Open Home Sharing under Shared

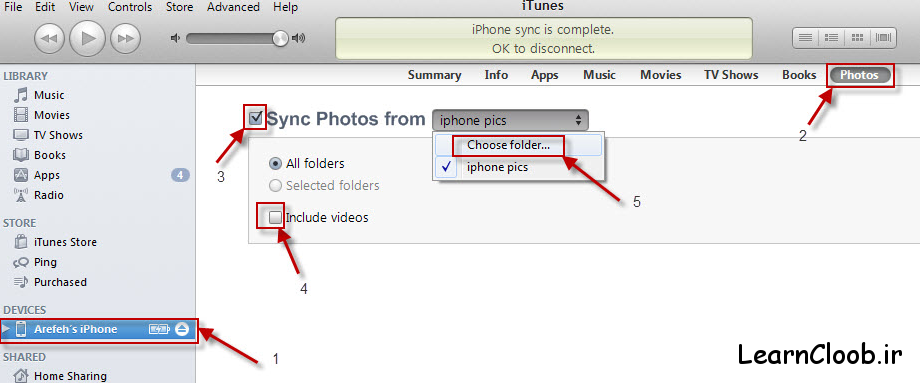[x=97, y=375]
